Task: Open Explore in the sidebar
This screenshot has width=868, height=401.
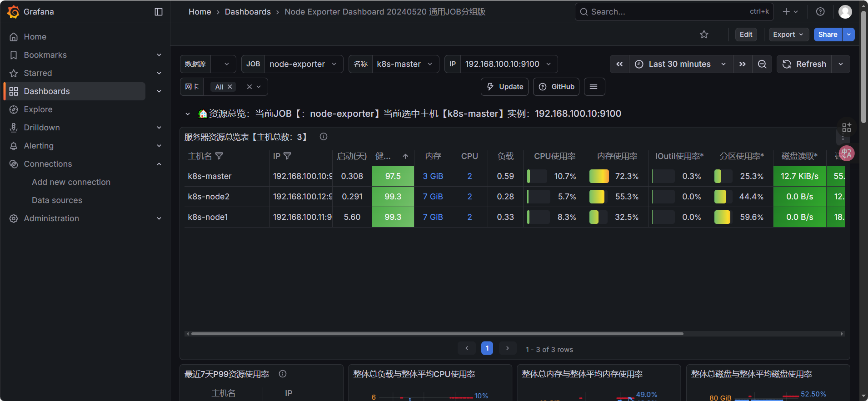Action: (38, 109)
